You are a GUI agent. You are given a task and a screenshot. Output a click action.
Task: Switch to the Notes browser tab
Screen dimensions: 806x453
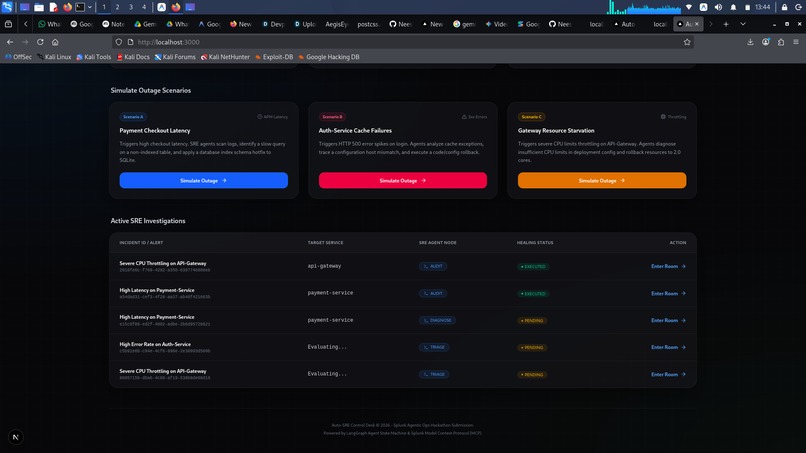click(113, 24)
